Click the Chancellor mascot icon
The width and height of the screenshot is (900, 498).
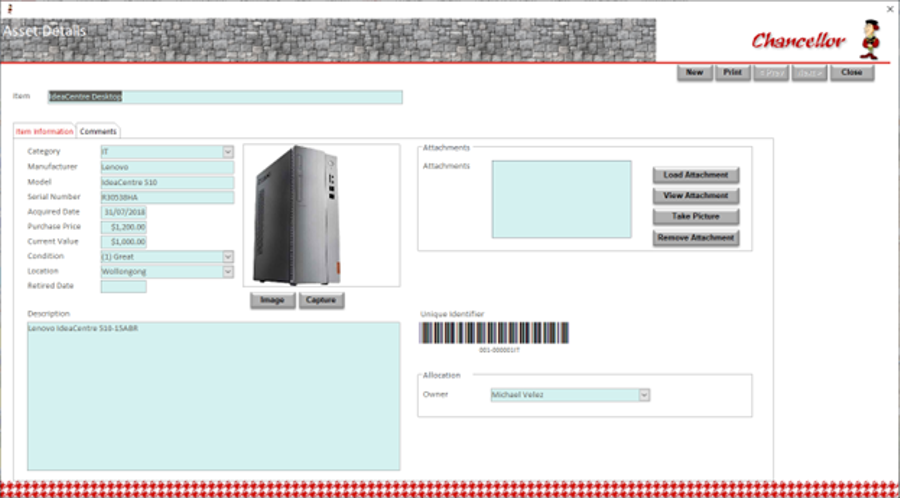(x=870, y=40)
